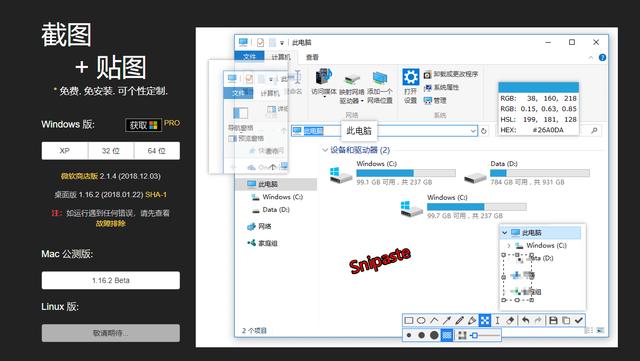Redo the annotation
This screenshot has height=361, width=640.
point(538,321)
